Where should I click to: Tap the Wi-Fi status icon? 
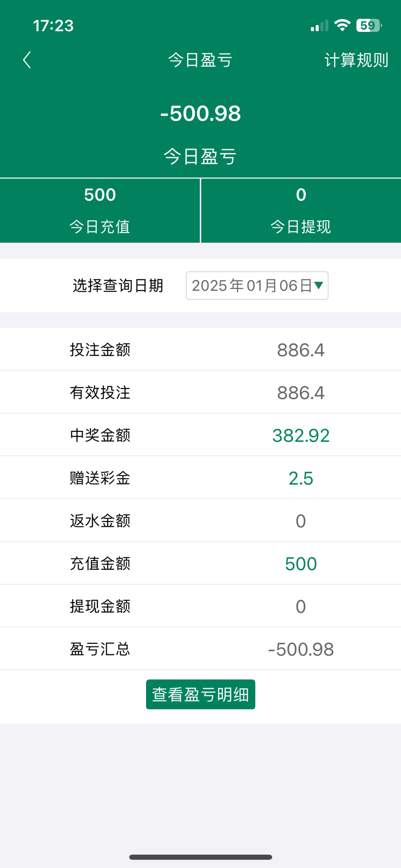click(342, 25)
